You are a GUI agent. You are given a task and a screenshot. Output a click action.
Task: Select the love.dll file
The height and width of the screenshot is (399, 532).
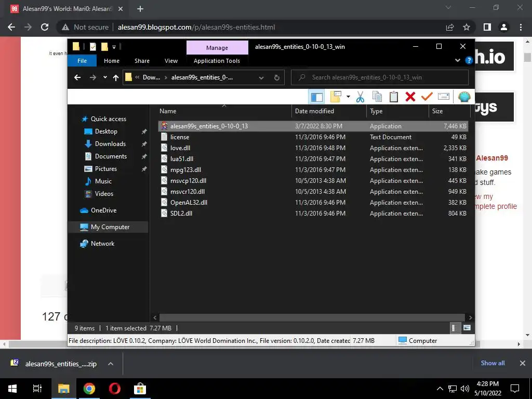click(x=313, y=148)
